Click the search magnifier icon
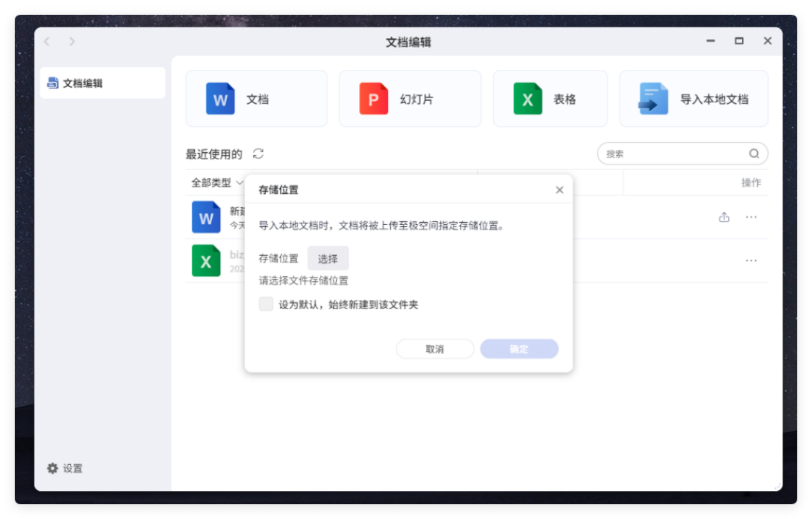Image resolution: width=812 pixels, height=519 pixels. coord(754,154)
